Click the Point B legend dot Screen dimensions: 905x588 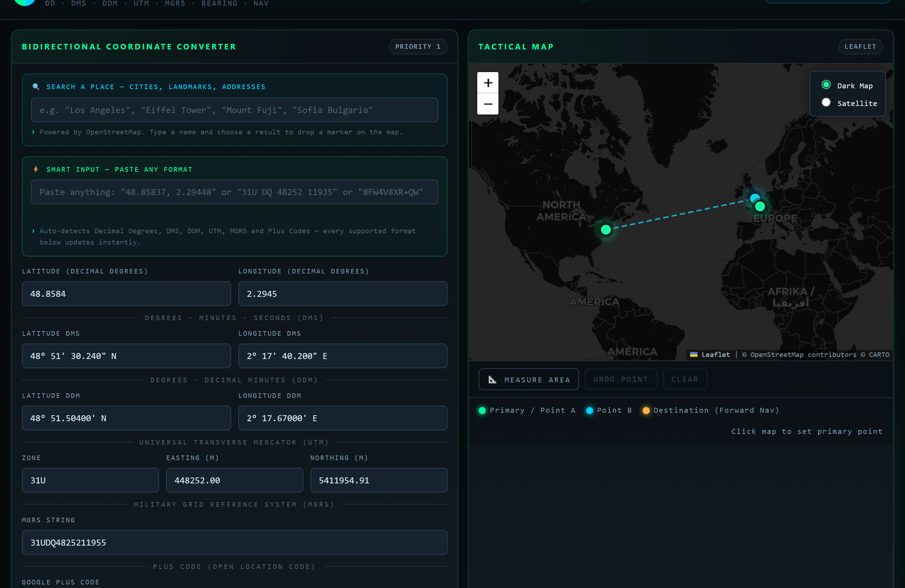[589, 411]
